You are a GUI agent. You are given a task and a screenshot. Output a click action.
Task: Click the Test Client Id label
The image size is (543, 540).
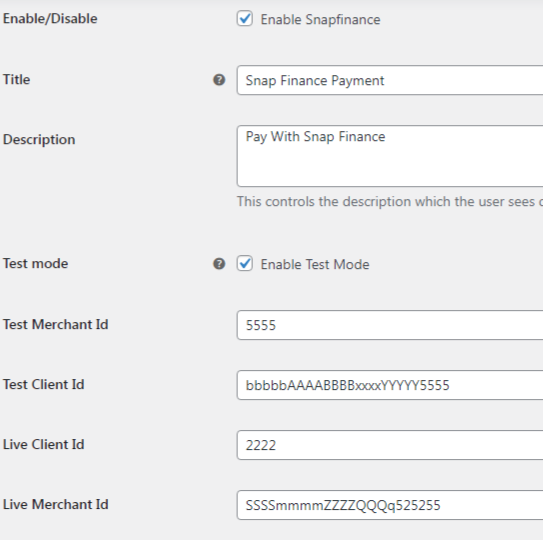point(44,384)
